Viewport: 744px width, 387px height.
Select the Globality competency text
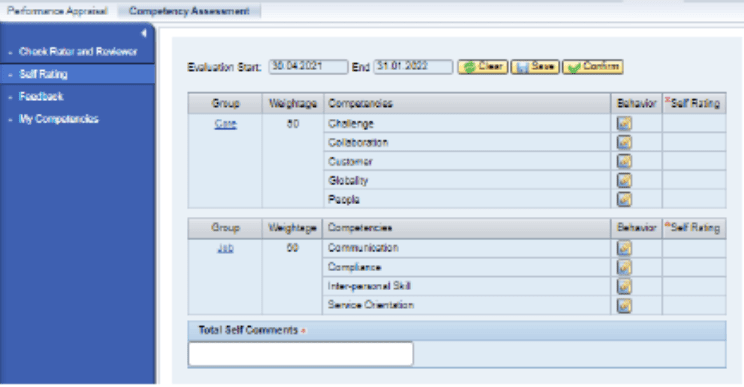pos(348,181)
